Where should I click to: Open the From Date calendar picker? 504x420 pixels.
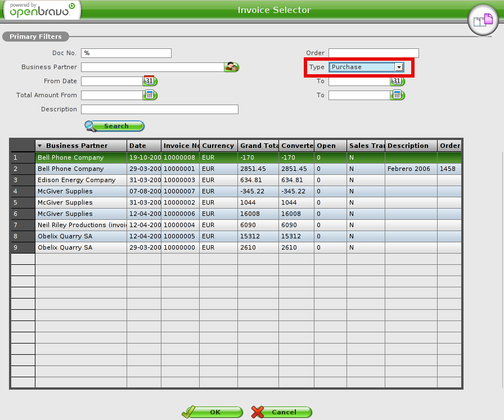(x=150, y=81)
